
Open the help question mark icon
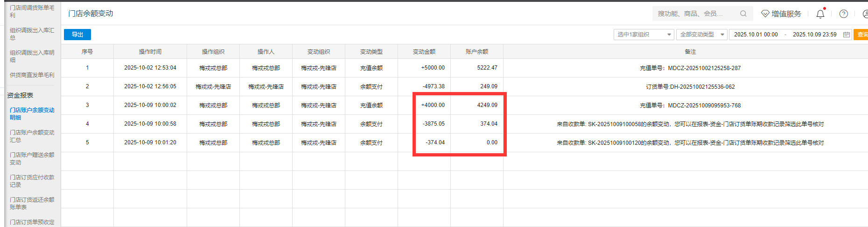[x=843, y=14]
